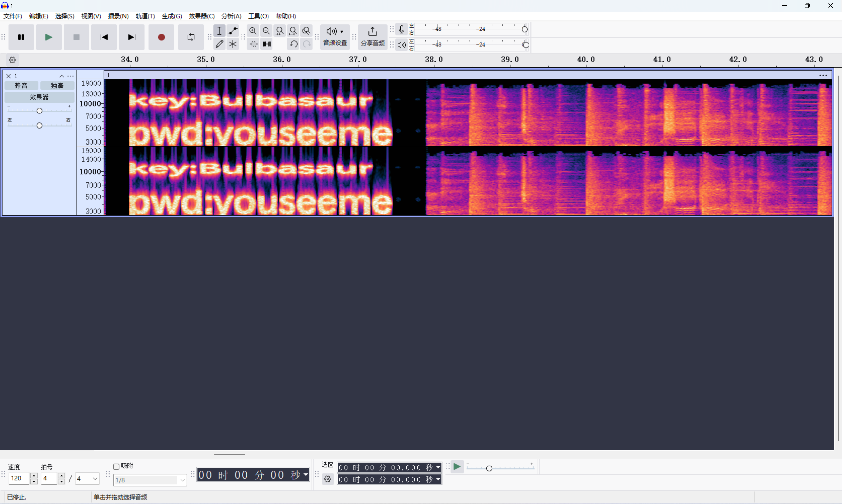Click the Zoom In magnifier
The image size is (842, 504).
tap(253, 31)
